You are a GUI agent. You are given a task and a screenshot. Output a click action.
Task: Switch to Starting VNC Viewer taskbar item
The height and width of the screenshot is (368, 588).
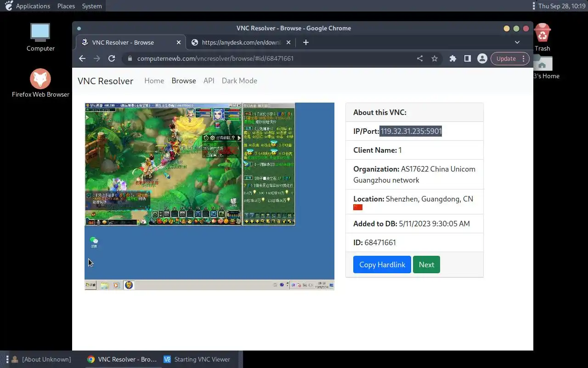[197, 359]
